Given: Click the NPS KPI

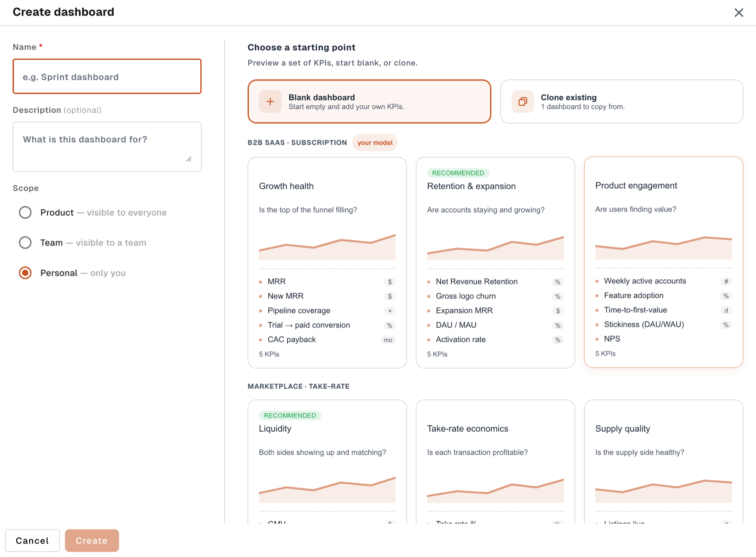Looking at the screenshot, I should tap(663, 339).
